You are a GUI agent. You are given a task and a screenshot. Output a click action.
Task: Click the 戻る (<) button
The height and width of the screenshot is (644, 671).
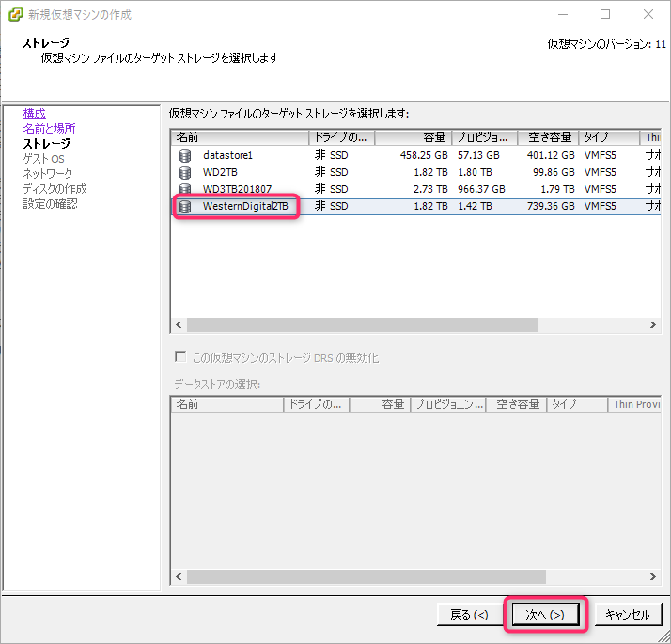(469, 615)
